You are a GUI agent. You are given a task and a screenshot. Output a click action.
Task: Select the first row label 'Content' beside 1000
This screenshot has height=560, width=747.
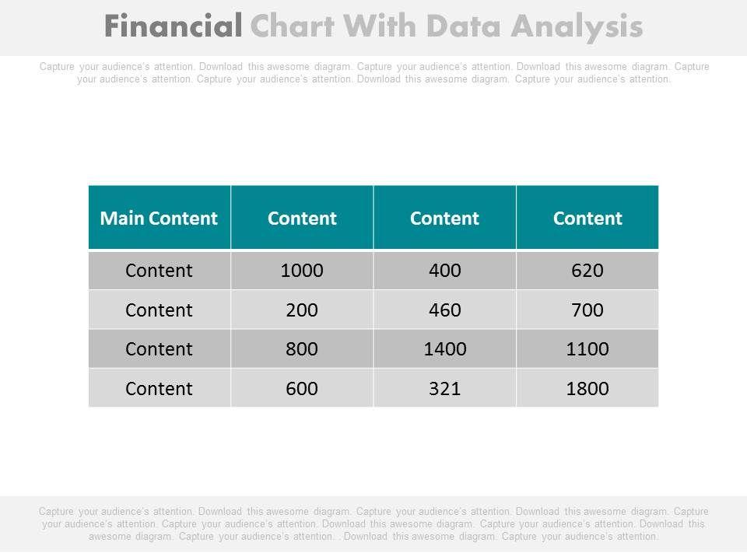tap(160, 271)
